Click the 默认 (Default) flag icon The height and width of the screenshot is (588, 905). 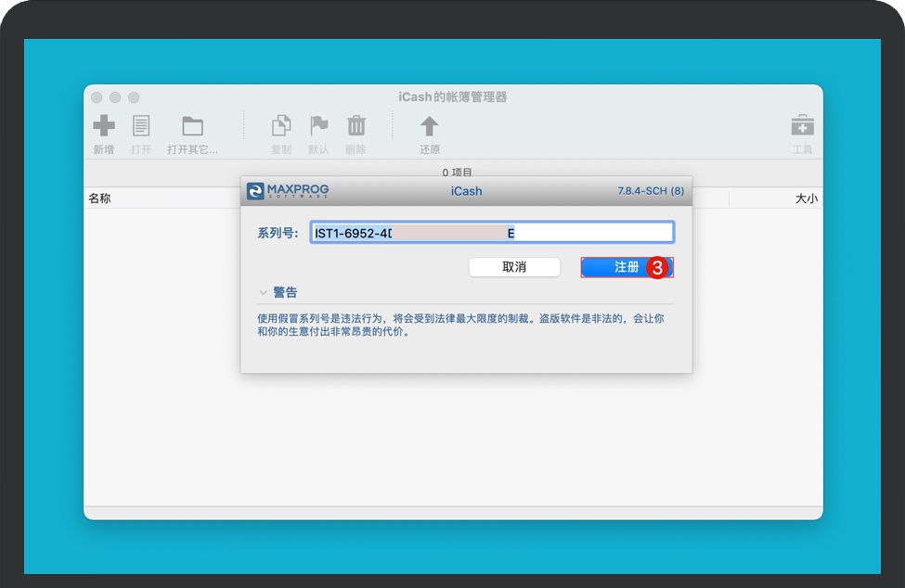(318, 125)
